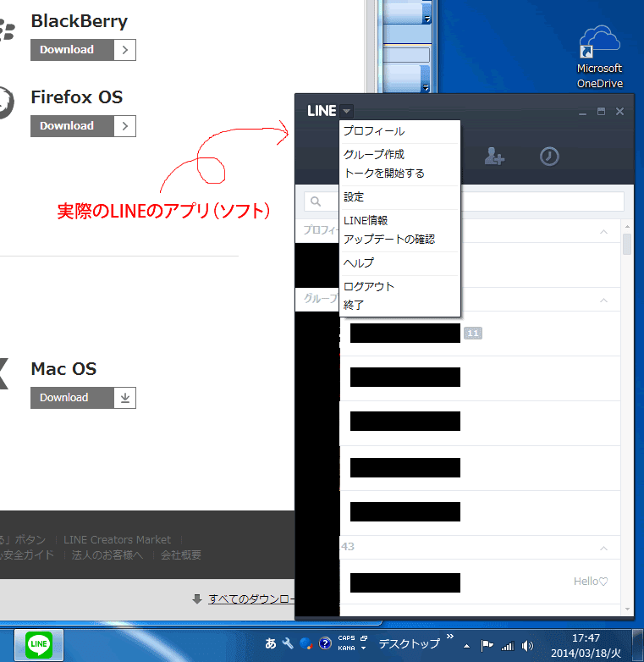The height and width of the screenshot is (662, 644).
Task: Open the timeline clock icon in LINE
Action: pos(549,157)
